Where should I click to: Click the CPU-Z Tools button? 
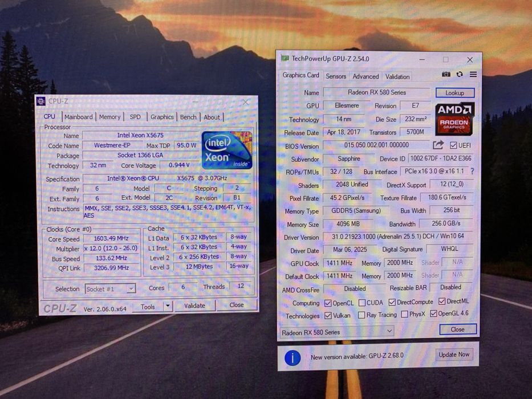pyautogui.click(x=148, y=307)
